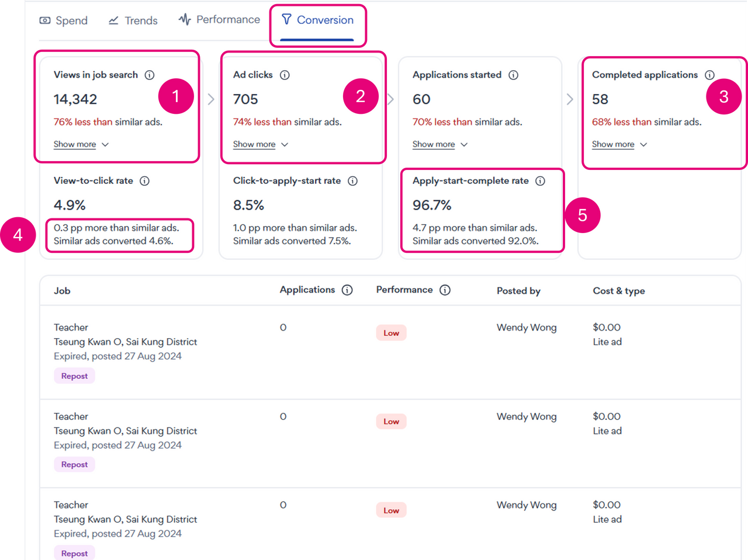Screen dimensions: 748x560
Task: Select the Conversion tab
Action: pos(317,20)
